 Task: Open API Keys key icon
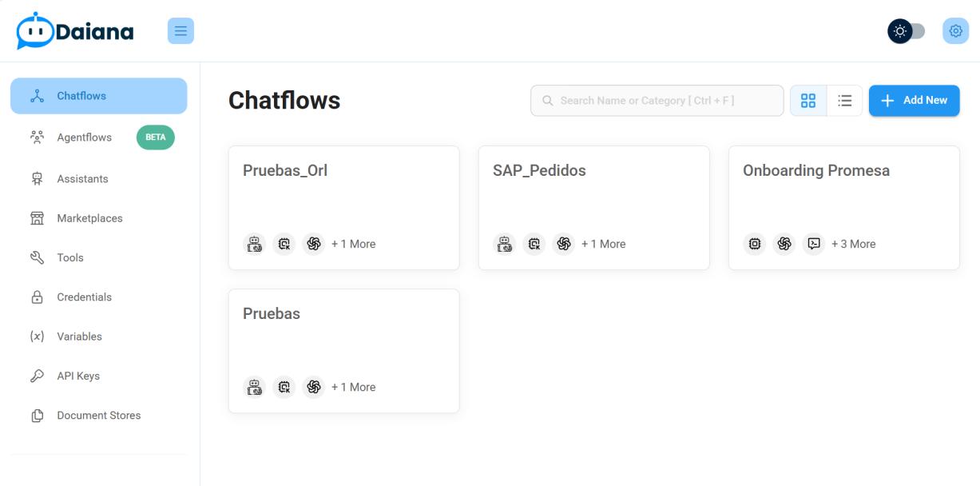(x=37, y=376)
